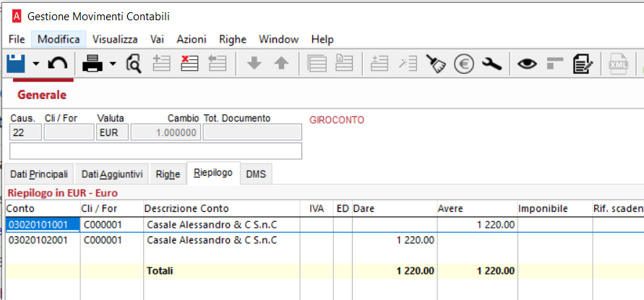Image resolution: width=644 pixels, height=300 pixels.
Task: Click the empty Tot. Documento field
Action: (252, 133)
